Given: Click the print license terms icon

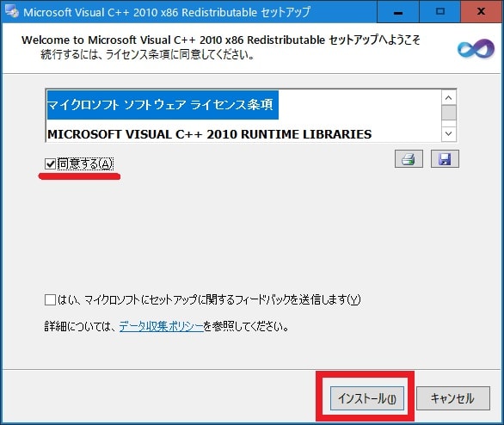Looking at the screenshot, I should [409, 159].
